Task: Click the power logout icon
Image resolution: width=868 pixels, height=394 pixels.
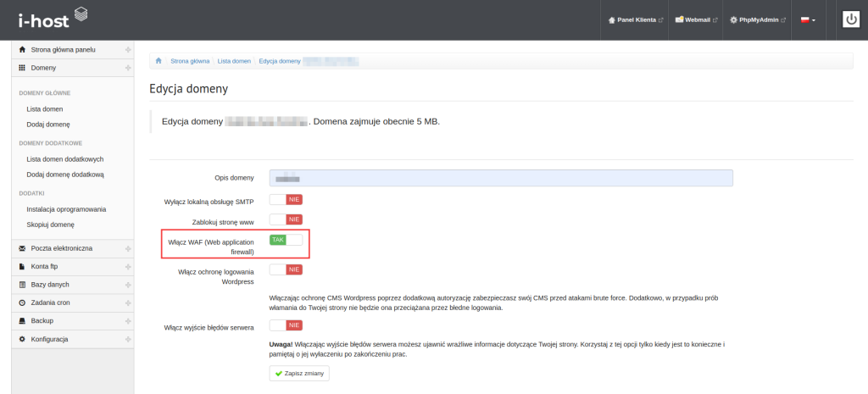Action: click(850, 19)
